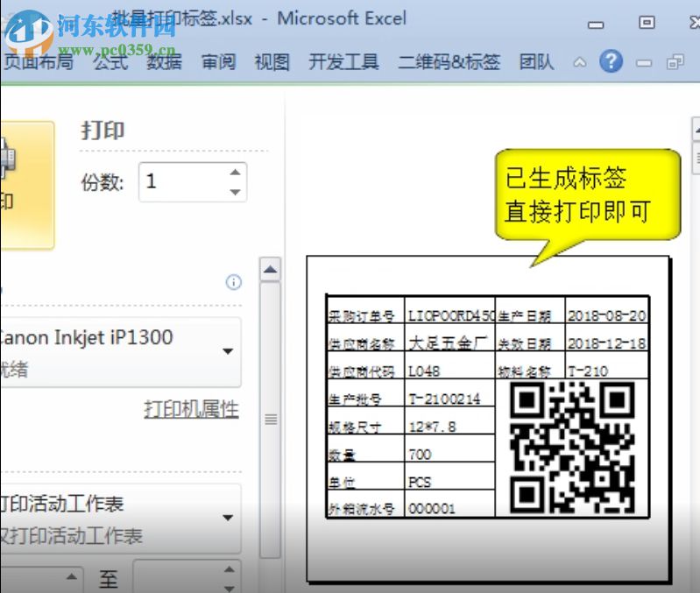Increase the number of copies
The width and height of the screenshot is (700, 593).
(236, 173)
